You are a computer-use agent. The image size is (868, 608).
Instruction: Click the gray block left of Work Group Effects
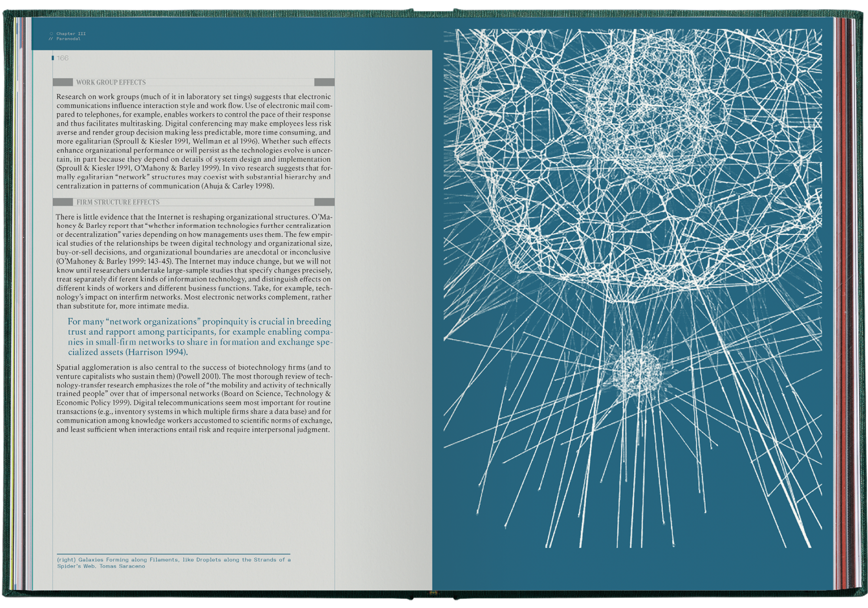click(63, 82)
